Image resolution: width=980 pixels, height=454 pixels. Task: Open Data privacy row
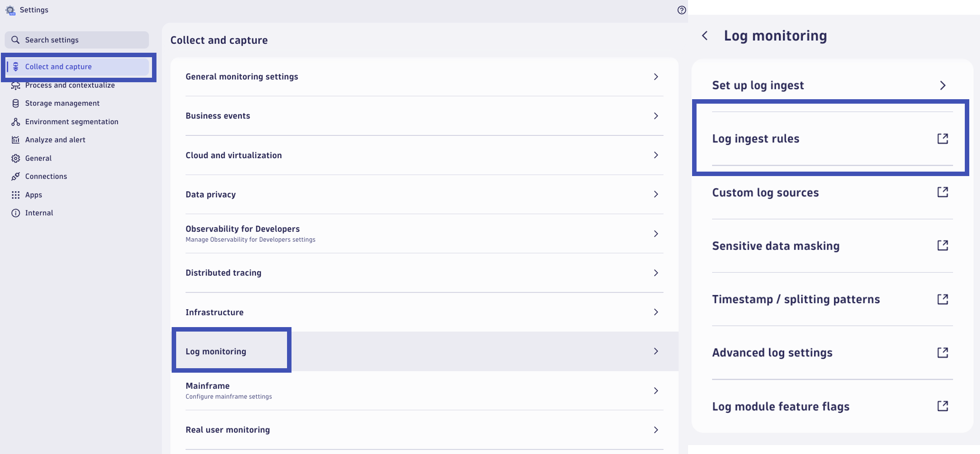pyautogui.click(x=424, y=194)
